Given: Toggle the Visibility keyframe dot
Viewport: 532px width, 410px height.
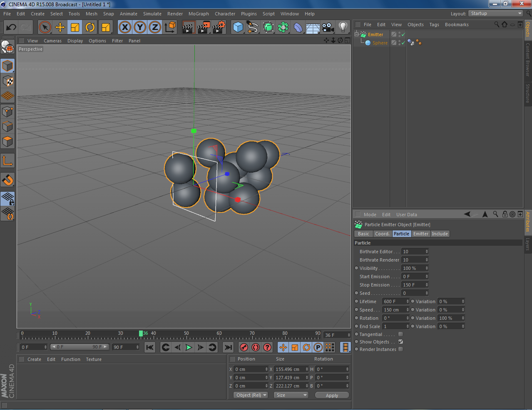Looking at the screenshot, I should 356,268.
